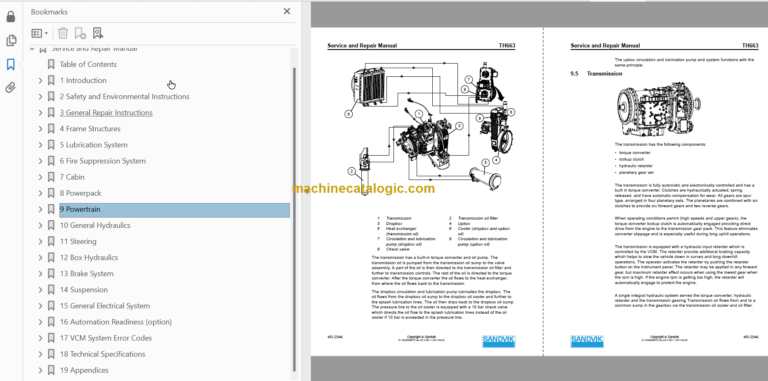This screenshot has width=768, height=381.
Task: Expand 17 VCM System Error Codes
Action: point(40,338)
